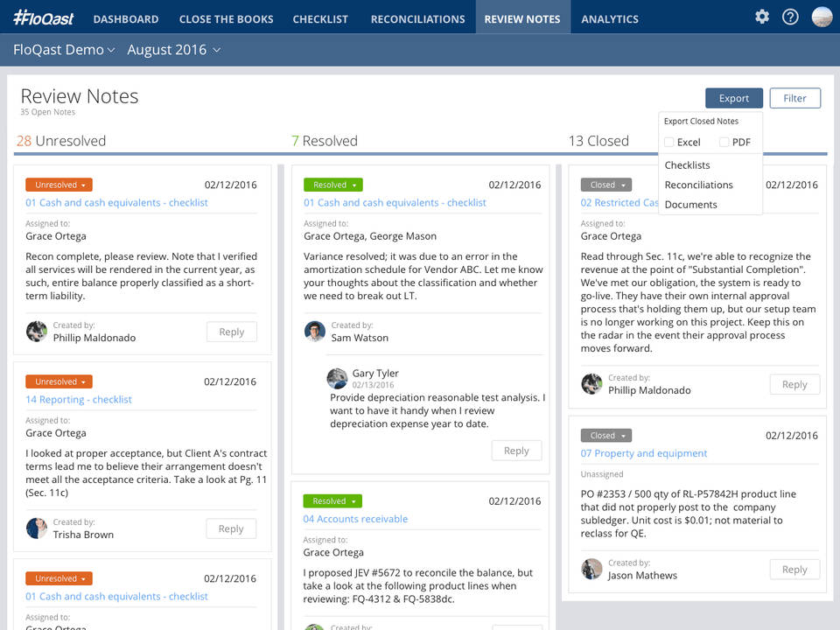Click Jason Mathews' avatar

[591, 569]
